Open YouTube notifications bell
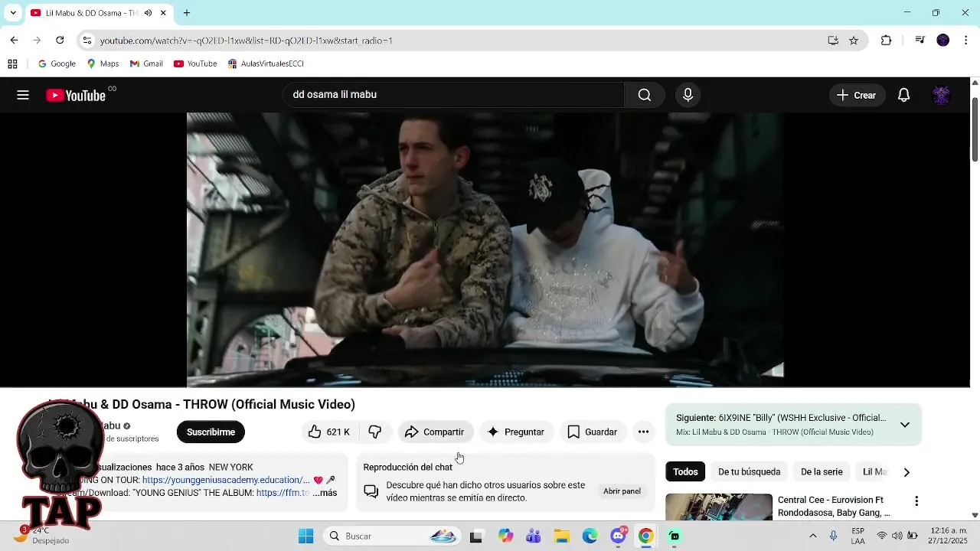Viewport: 980px width, 551px height. coord(903,95)
